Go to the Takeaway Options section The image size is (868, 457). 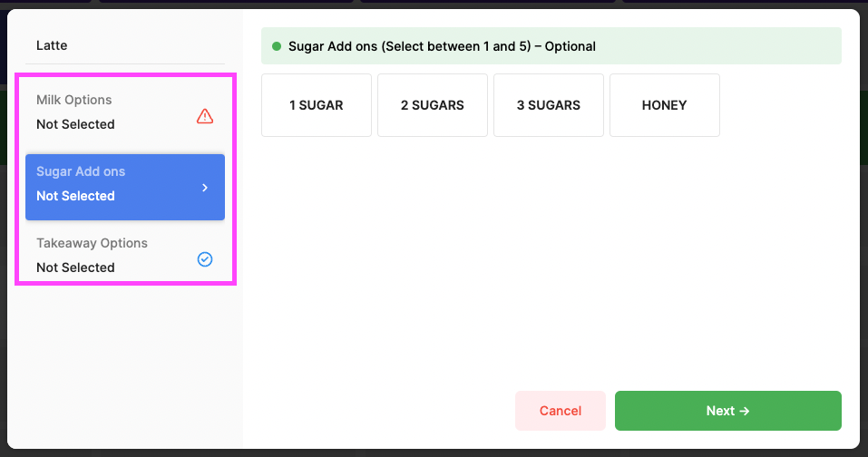(125, 256)
